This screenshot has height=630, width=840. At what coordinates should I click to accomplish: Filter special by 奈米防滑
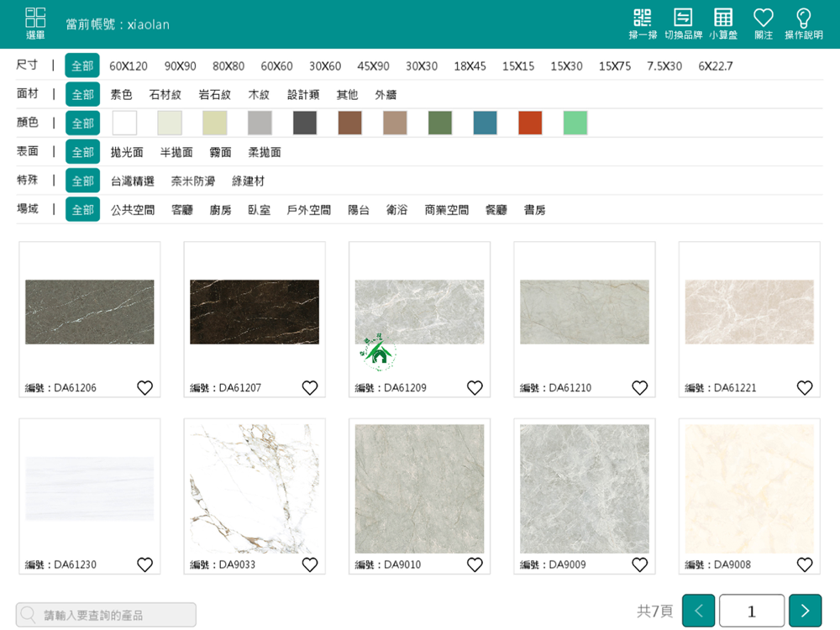click(x=193, y=181)
